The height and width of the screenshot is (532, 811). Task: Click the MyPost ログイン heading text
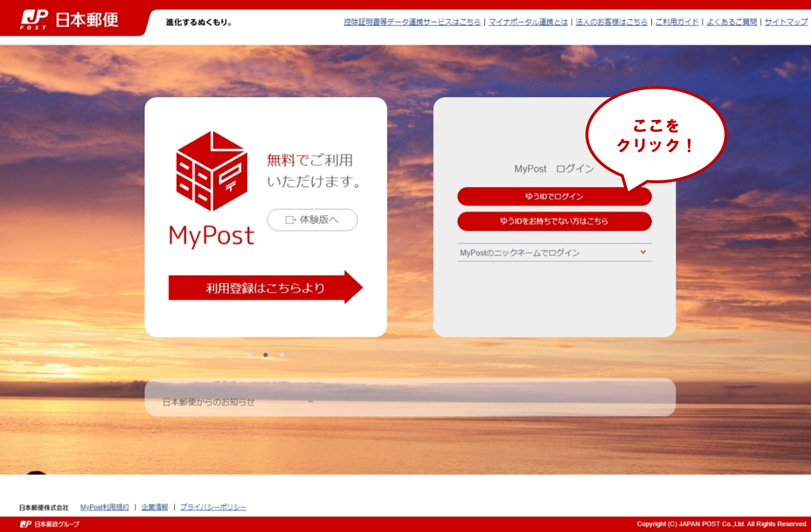[554, 168]
